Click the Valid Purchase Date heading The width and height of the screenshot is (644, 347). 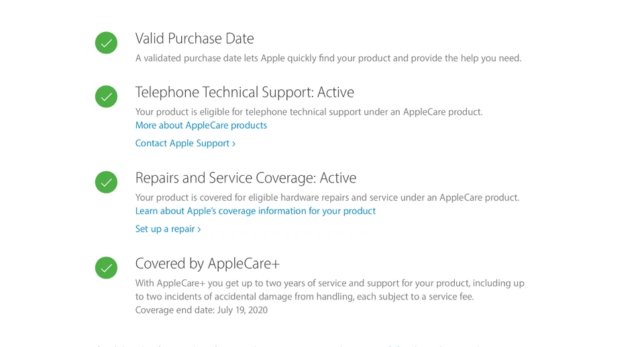tap(195, 38)
